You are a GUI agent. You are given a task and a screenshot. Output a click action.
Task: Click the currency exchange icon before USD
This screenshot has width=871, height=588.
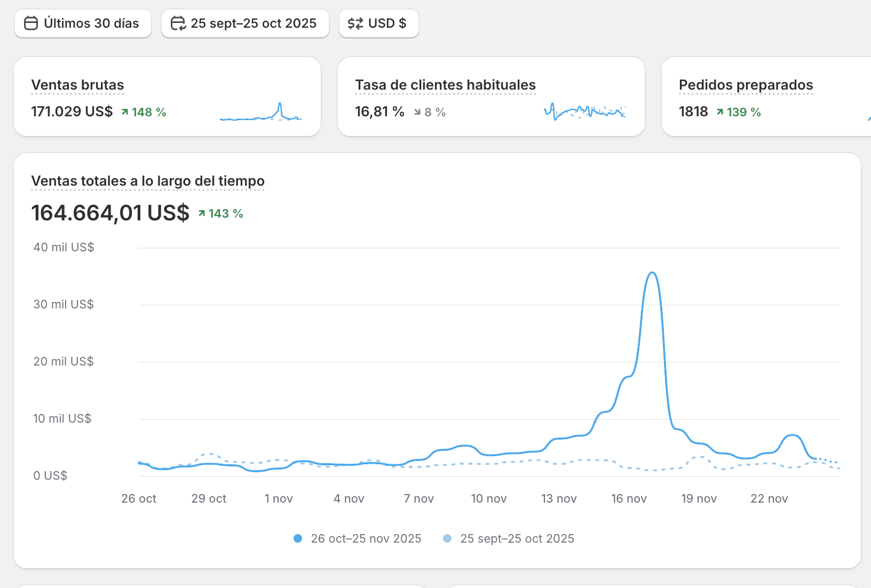pos(355,23)
